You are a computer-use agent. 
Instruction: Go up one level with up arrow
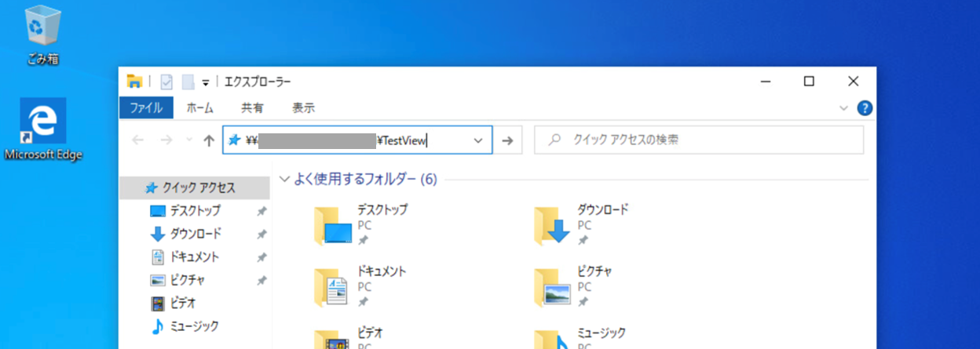point(208,140)
